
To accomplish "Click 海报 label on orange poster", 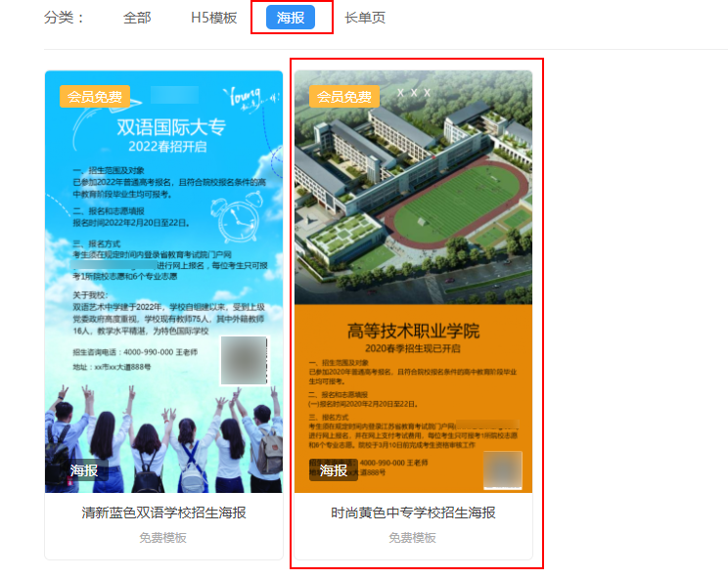I will point(334,470).
